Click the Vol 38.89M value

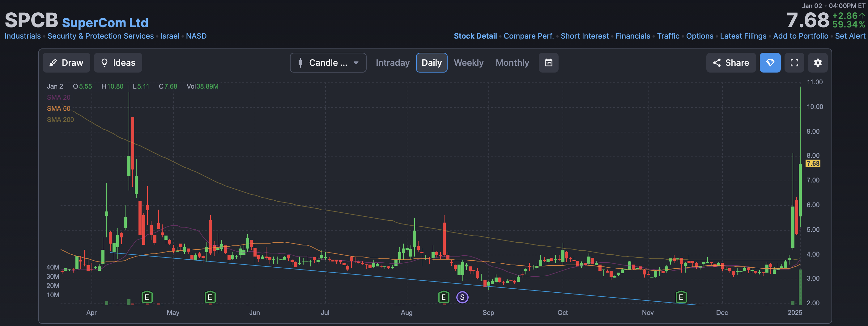(x=202, y=86)
